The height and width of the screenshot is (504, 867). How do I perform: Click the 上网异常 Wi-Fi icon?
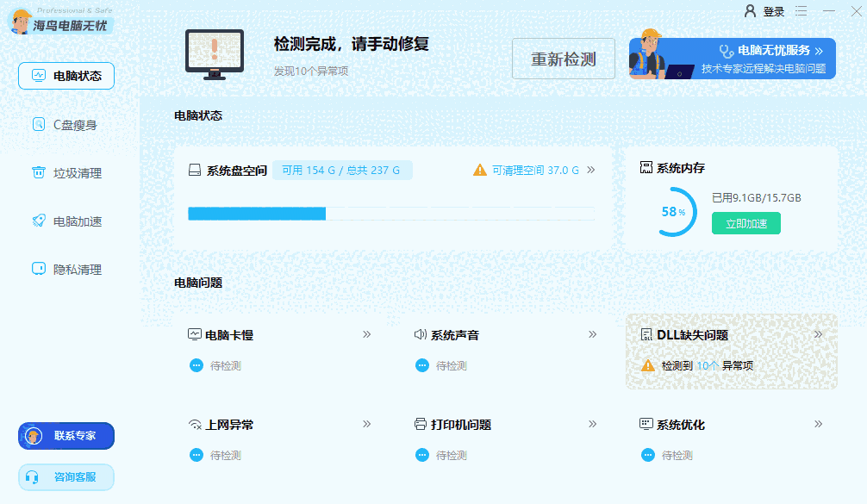(x=196, y=424)
